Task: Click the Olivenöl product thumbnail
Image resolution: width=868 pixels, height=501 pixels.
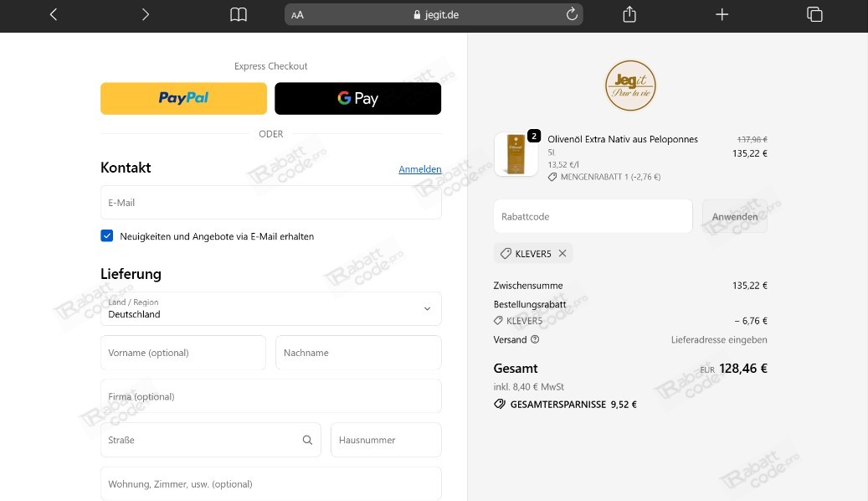Action: point(516,155)
